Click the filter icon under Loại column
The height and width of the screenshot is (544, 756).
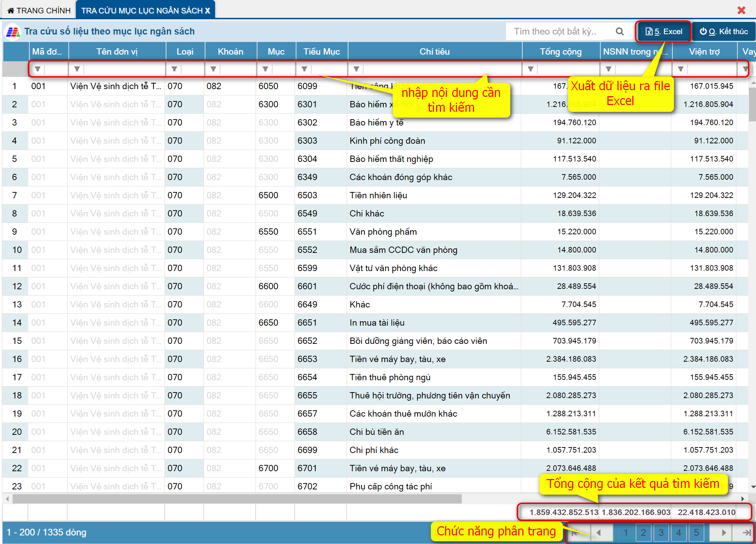[174, 69]
